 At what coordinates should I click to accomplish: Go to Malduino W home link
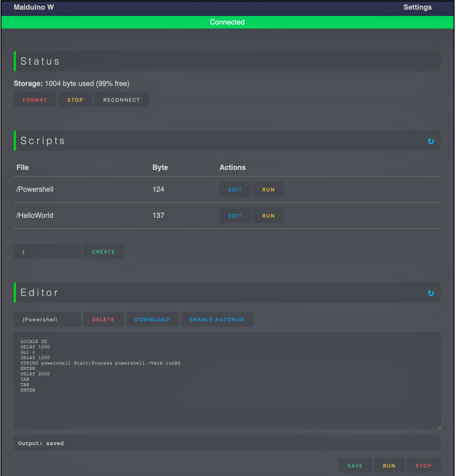[34, 7]
